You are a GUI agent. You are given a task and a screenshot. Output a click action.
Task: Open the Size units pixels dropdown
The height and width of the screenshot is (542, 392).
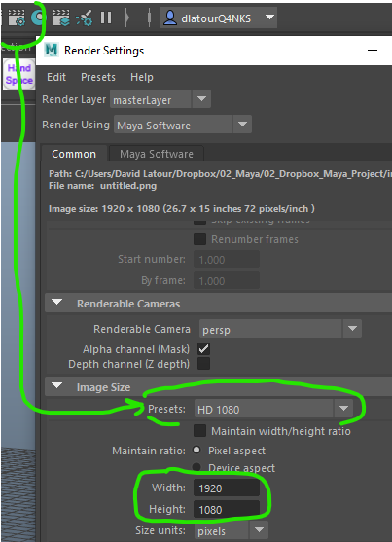pyautogui.click(x=231, y=530)
